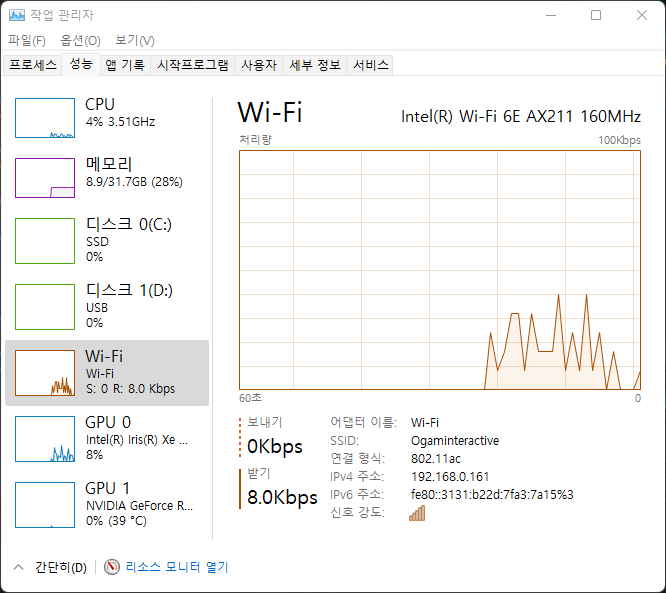Screen dimensions: 666x593
Task: Collapse view with the 간단히 chevron
Action: pos(18,567)
